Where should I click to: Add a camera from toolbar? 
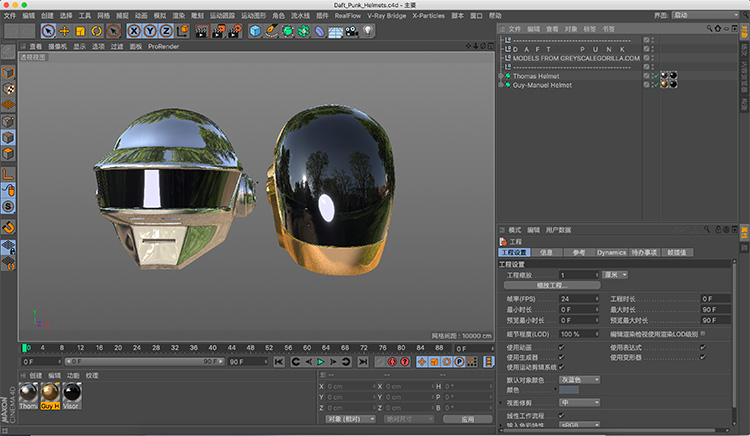pyautogui.click(x=352, y=31)
